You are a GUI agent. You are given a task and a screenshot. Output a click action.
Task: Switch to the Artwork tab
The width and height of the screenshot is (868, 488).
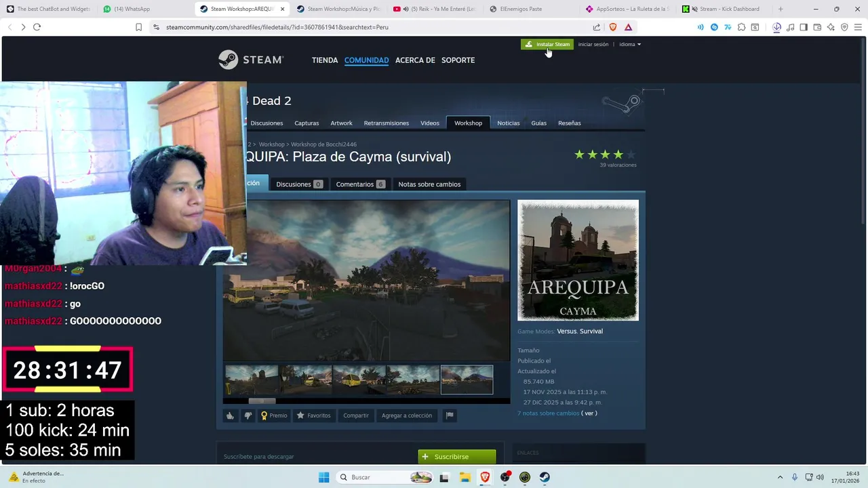click(x=341, y=123)
